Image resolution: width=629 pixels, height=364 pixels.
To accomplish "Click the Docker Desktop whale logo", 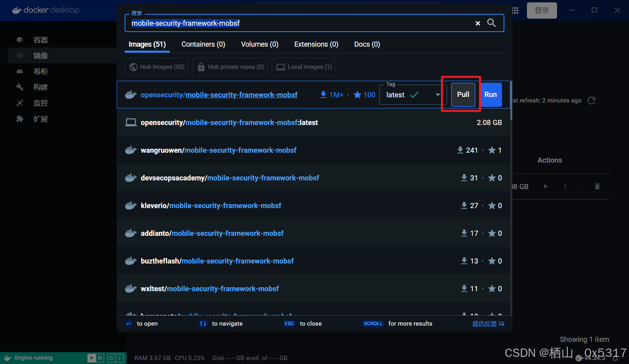I will click(x=17, y=10).
